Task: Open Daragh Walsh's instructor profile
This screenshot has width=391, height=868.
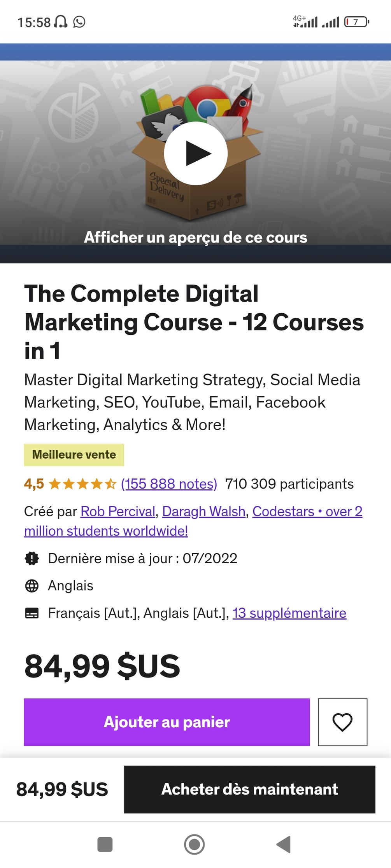Action: coord(203,512)
